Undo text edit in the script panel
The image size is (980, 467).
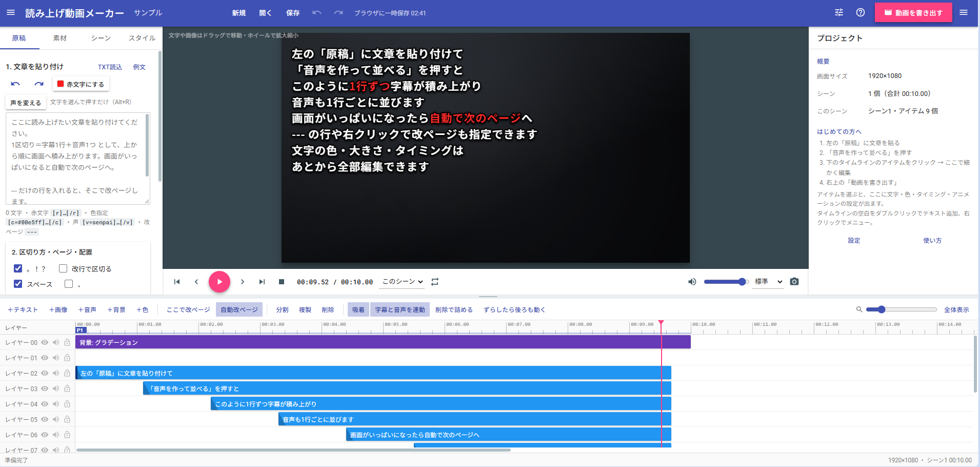coord(15,84)
